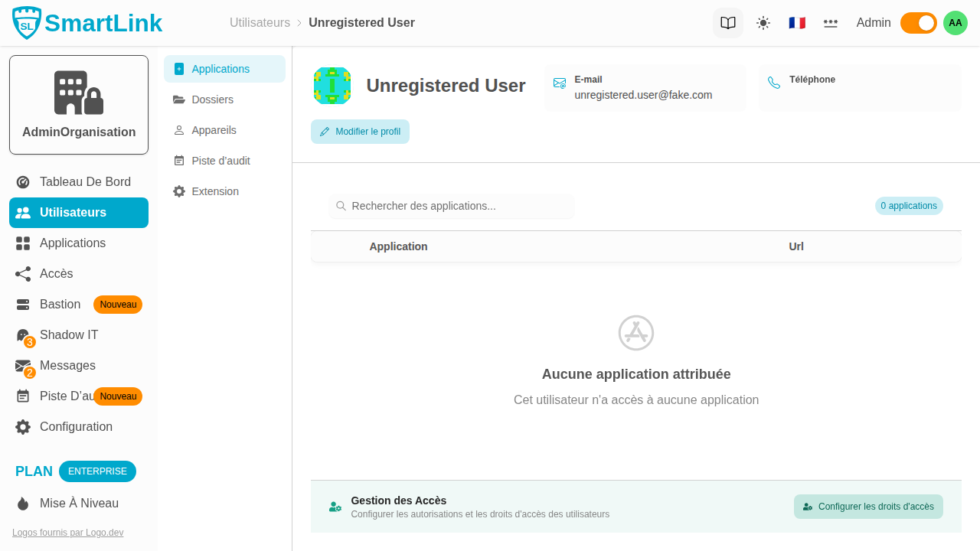Image resolution: width=980 pixels, height=551 pixels.
Task: Open the Configuration gear in sidebar
Action: point(23,426)
